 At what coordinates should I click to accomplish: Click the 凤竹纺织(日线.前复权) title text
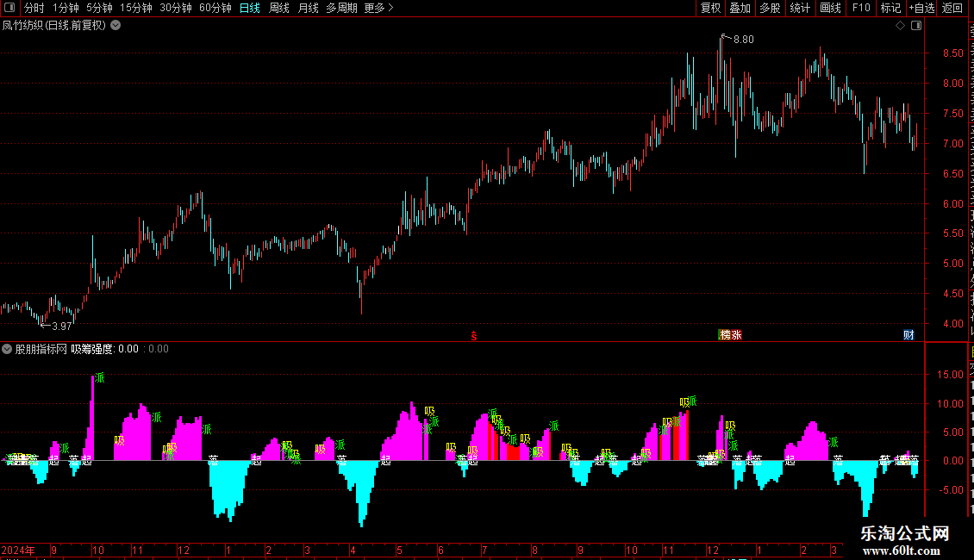pyautogui.click(x=54, y=26)
